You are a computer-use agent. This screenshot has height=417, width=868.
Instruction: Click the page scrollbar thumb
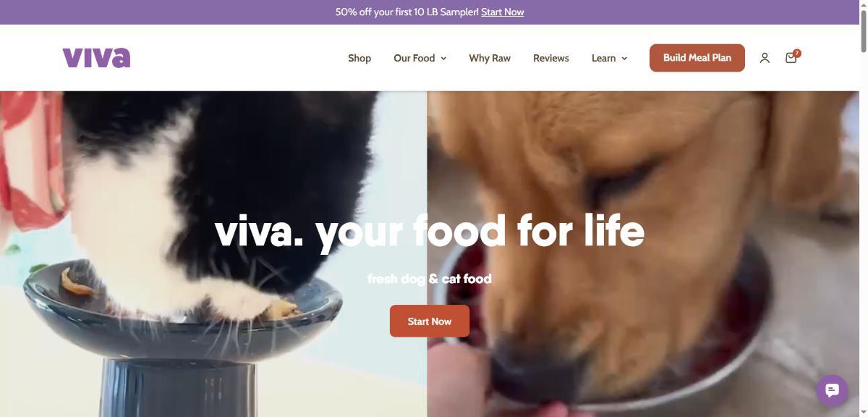[x=863, y=27]
